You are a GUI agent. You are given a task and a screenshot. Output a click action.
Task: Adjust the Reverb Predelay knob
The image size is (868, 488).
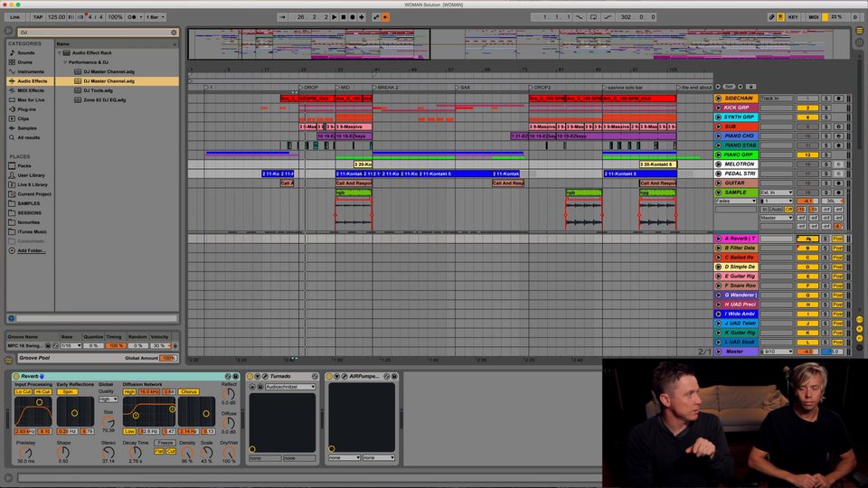pyautogui.click(x=25, y=452)
